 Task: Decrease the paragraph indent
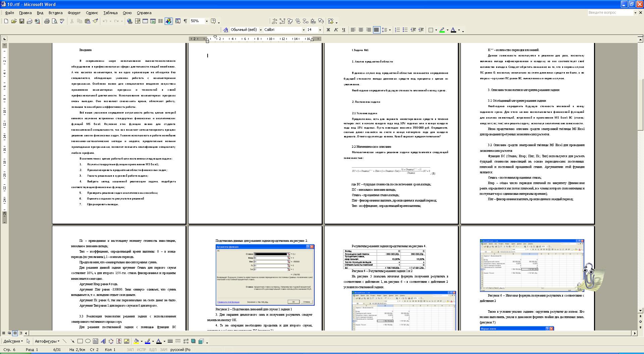pyautogui.click(x=413, y=30)
